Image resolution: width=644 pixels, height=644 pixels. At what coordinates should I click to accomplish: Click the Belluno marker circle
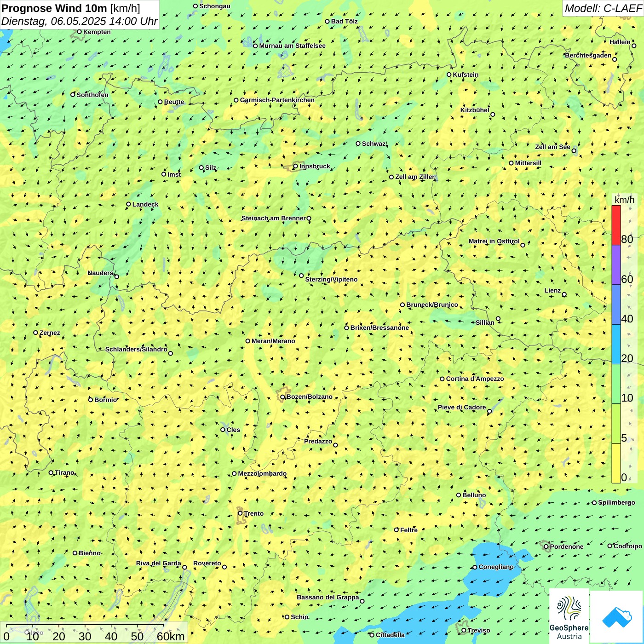pos(459,495)
